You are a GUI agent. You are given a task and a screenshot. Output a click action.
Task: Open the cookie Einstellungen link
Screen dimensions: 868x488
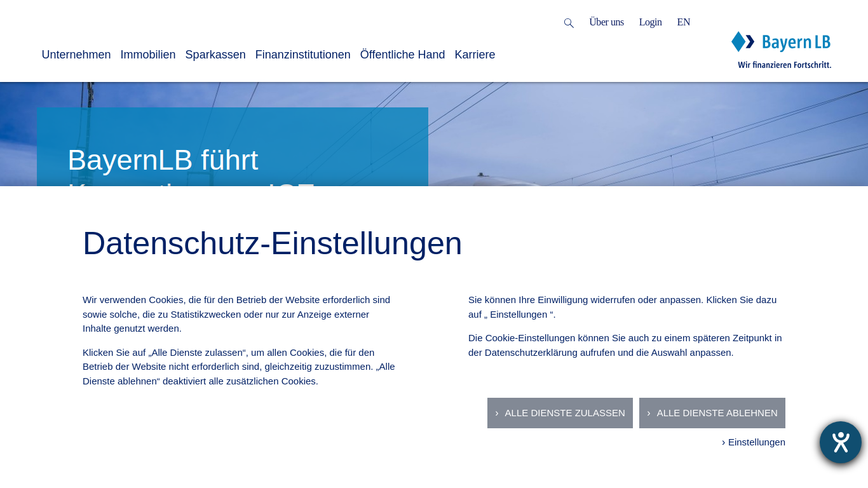coord(754,442)
